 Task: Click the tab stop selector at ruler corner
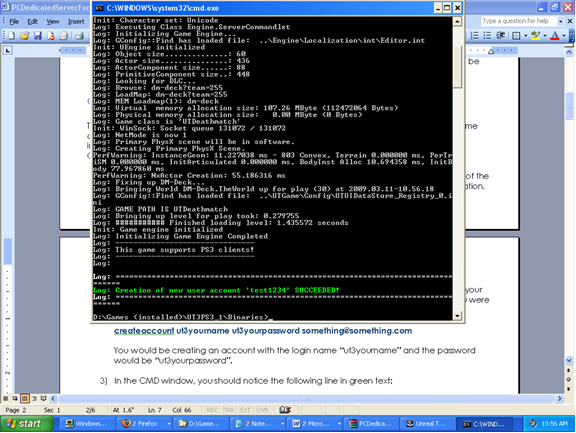point(7,50)
